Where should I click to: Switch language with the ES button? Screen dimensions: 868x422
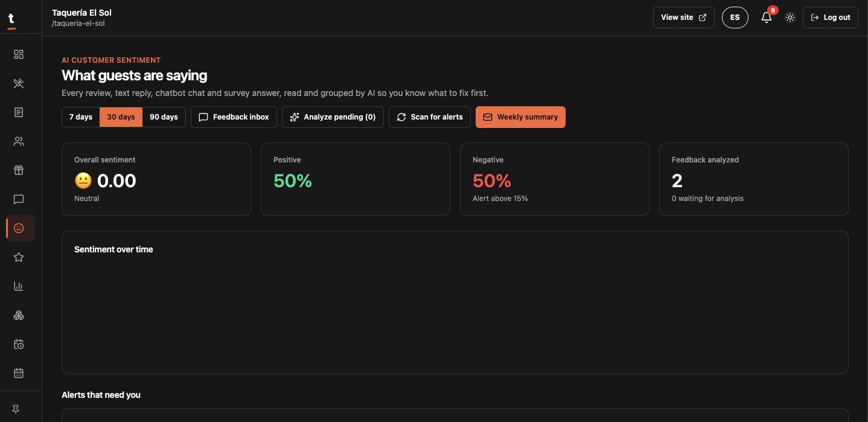click(735, 18)
